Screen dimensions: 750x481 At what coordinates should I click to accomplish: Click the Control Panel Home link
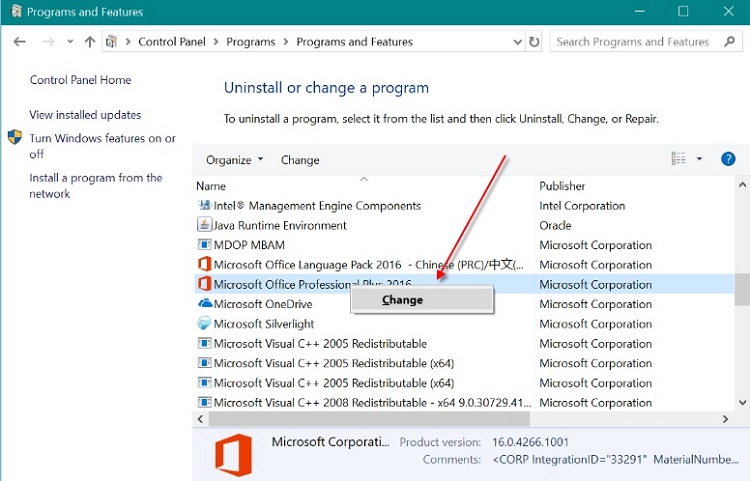tap(80, 80)
